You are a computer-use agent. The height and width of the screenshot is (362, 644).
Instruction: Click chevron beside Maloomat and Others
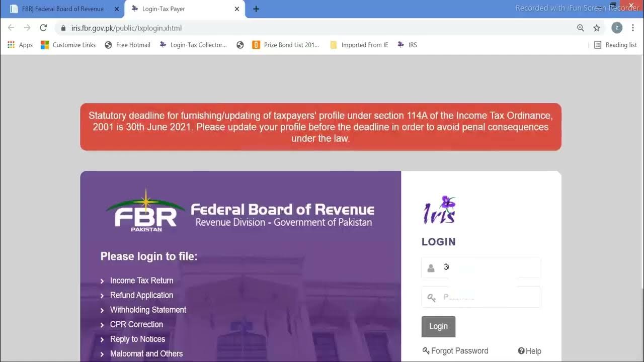point(102,354)
